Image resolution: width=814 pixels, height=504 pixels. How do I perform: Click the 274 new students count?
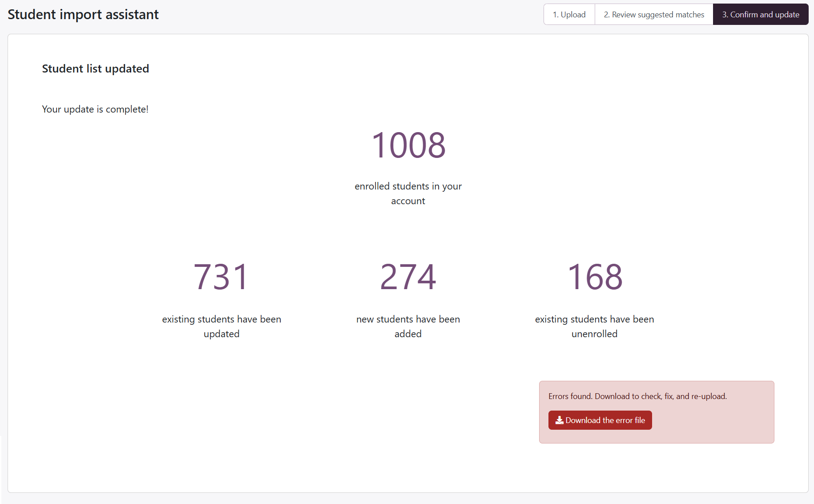click(408, 277)
